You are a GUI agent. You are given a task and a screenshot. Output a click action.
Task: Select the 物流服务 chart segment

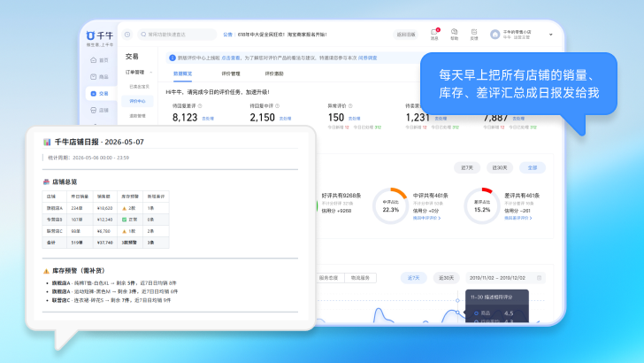[360, 278]
